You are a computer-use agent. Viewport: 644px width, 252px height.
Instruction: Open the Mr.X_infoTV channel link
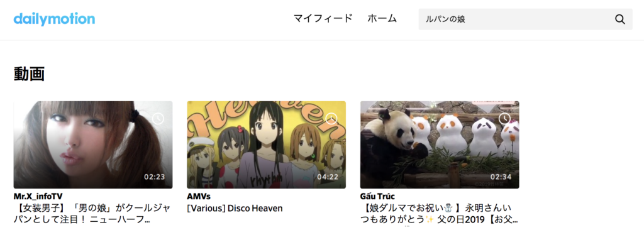(38, 197)
